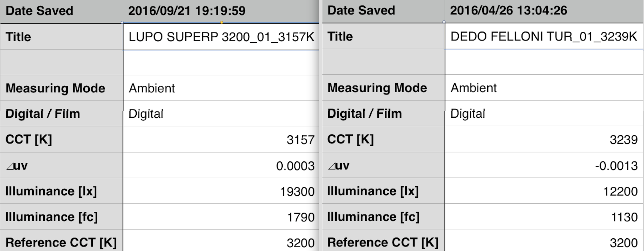This screenshot has width=644, height=251.
Task: Click the Date Saved header beside 2016/09/21
Action: click(x=39, y=11)
